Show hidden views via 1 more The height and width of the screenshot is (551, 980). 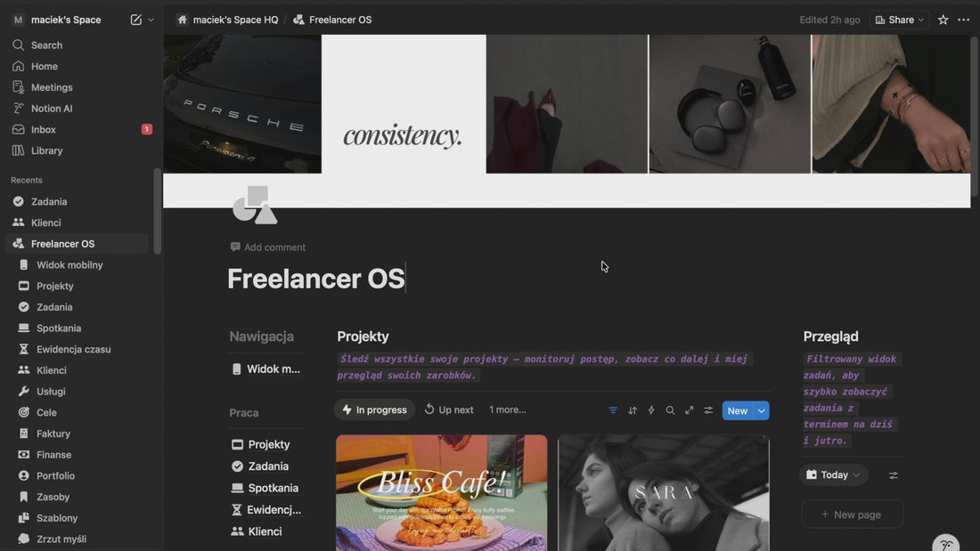(x=508, y=409)
